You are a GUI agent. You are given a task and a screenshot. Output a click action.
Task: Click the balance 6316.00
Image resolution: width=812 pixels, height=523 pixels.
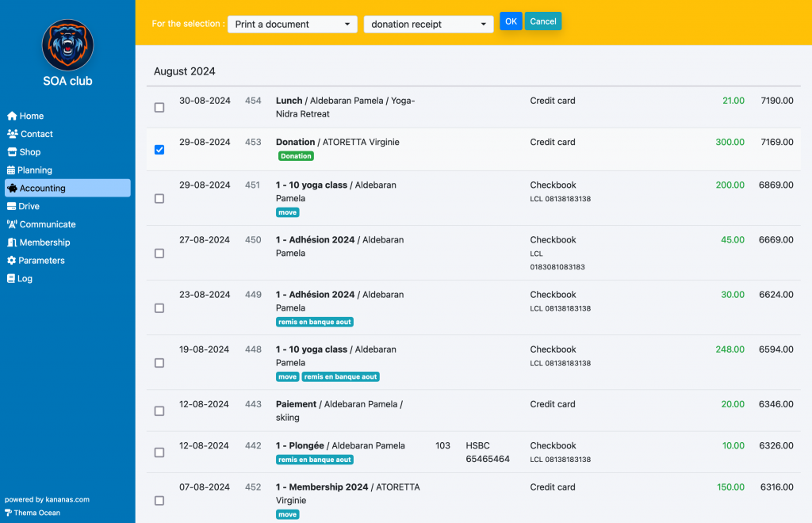(x=777, y=487)
